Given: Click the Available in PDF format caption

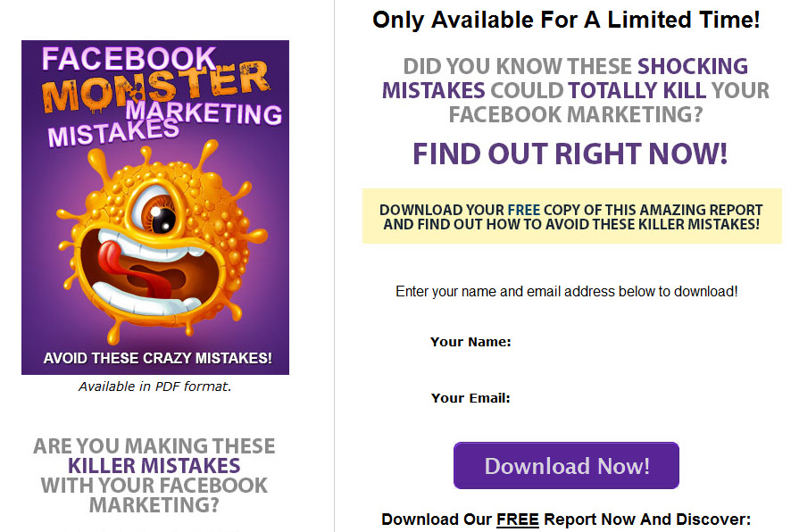Looking at the screenshot, I should pos(154,387).
